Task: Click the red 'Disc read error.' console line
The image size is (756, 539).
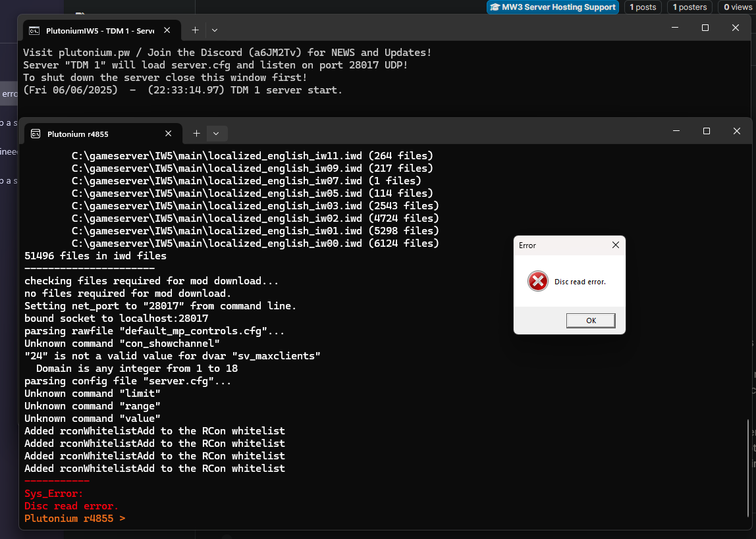Action: coord(71,505)
